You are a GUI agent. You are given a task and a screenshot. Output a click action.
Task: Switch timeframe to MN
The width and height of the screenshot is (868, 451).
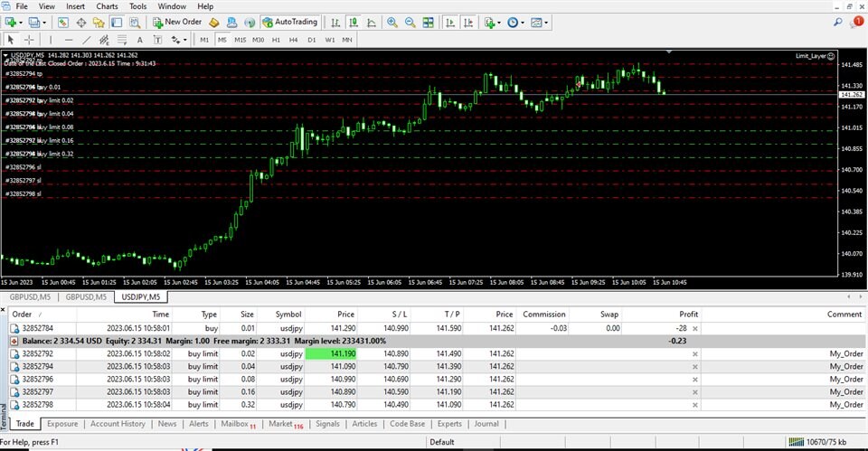[x=347, y=40]
